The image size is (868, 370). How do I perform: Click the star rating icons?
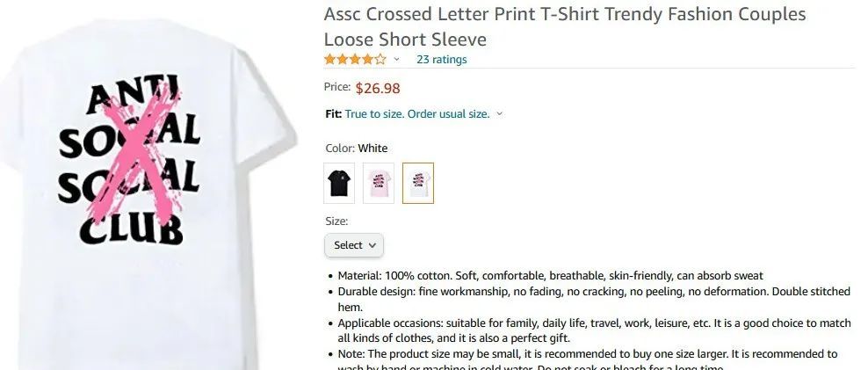(x=355, y=60)
